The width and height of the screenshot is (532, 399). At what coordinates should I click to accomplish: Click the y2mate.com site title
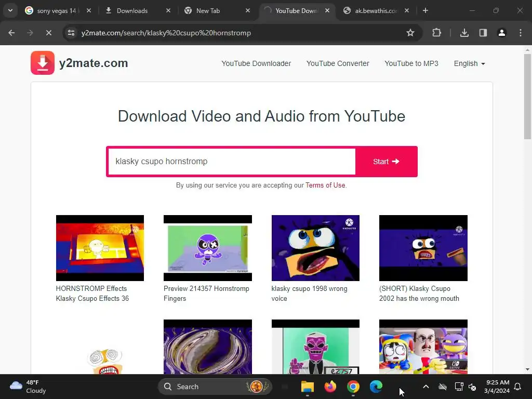click(94, 63)
